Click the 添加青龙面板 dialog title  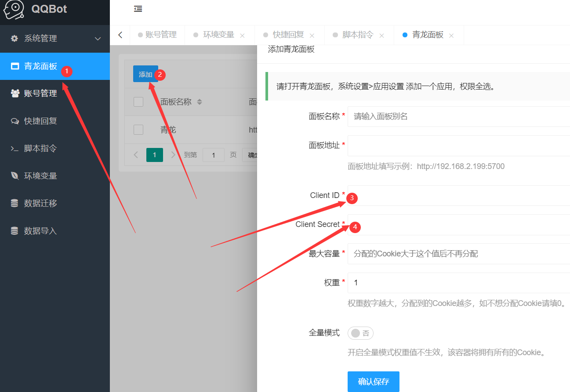click(x=291, y=49)
